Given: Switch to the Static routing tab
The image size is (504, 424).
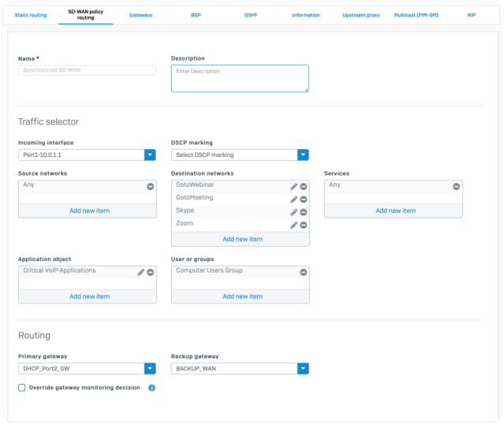Looking at the screenshot, I should pyautogui.click(x=31, y=15).
